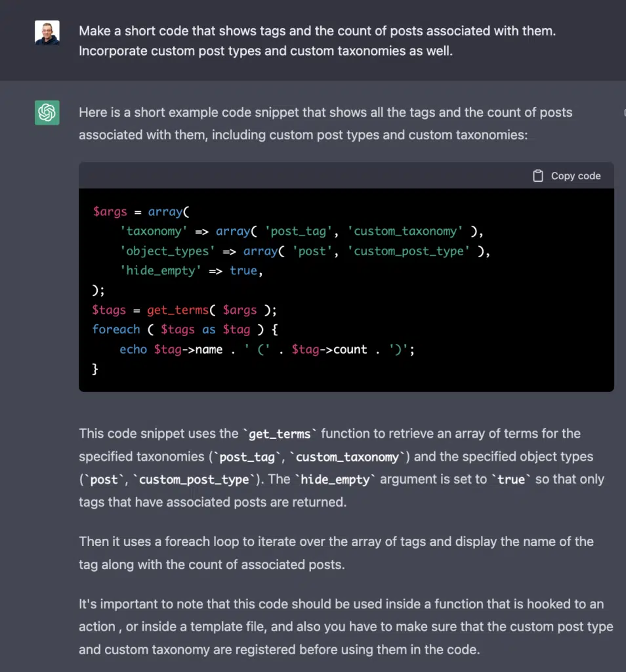The width and height of the screenshot is (626, 672).
Task: Click the foreach keyword in code block
Action: coord(116,329)
